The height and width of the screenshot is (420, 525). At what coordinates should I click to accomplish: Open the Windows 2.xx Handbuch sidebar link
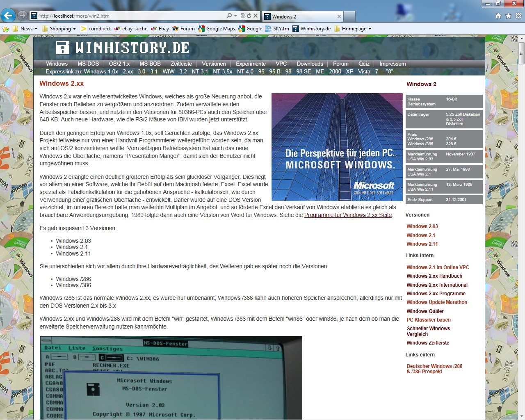click(434, 276)
